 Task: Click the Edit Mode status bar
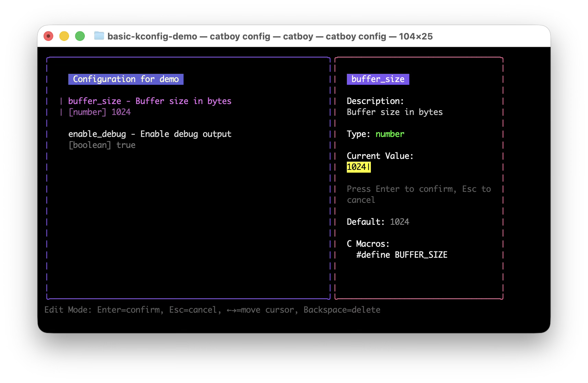click(x=212, y=310)
